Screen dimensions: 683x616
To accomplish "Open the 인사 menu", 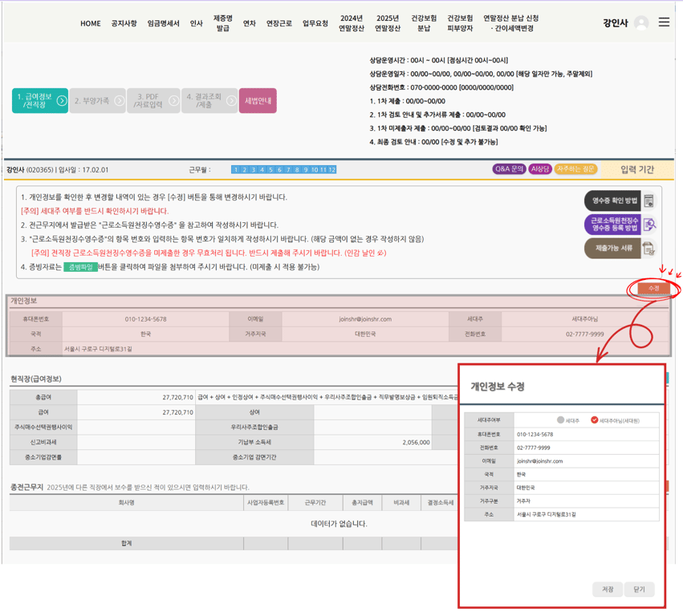I will coord(196,23).
